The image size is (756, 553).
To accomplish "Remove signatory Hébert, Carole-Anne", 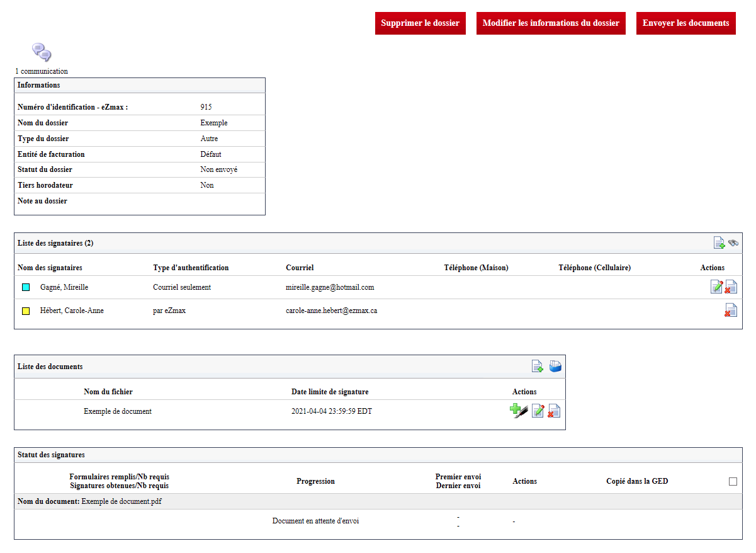I will coord(731,310).
